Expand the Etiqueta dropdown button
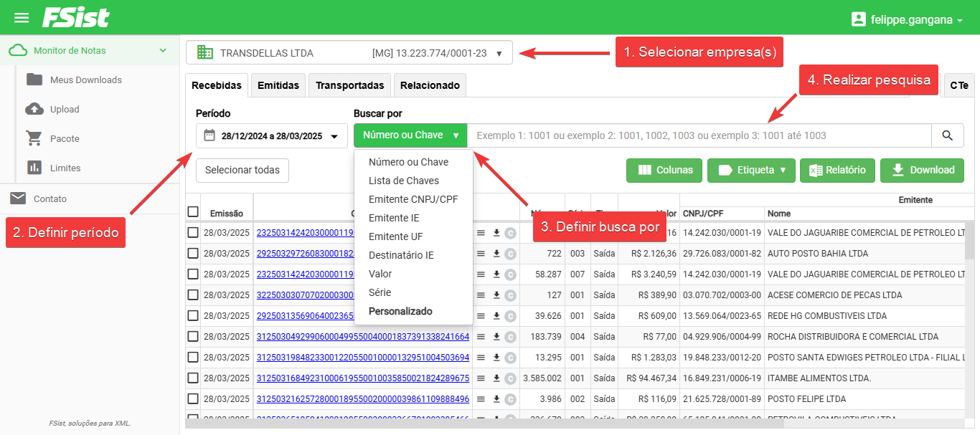This screenshot has width=980, height=435. [751, 171]
